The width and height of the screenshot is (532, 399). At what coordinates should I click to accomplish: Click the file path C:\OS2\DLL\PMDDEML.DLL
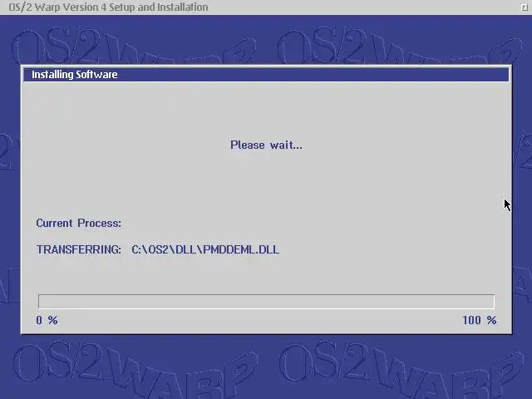[205, 249]
